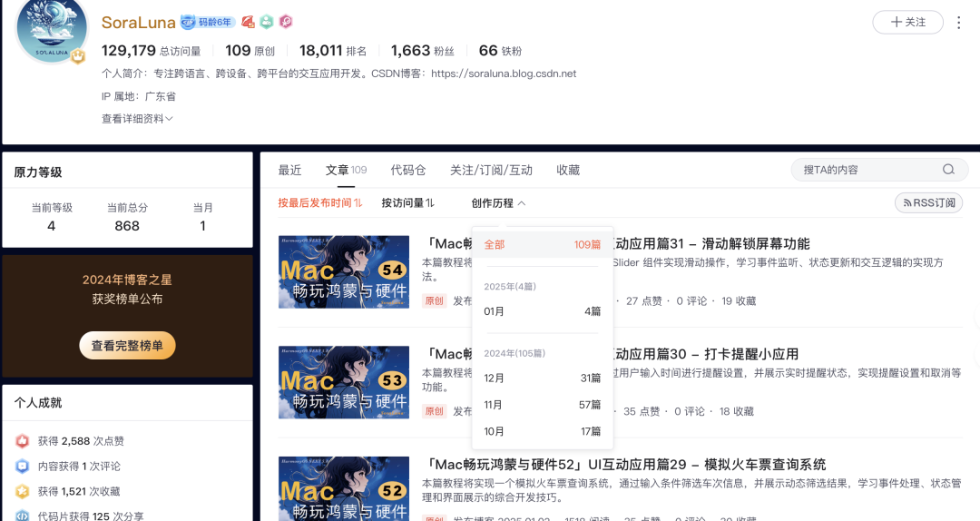Click RSS订阅 button
Viewport: 980px width, 521px height.
coord(929,202)
